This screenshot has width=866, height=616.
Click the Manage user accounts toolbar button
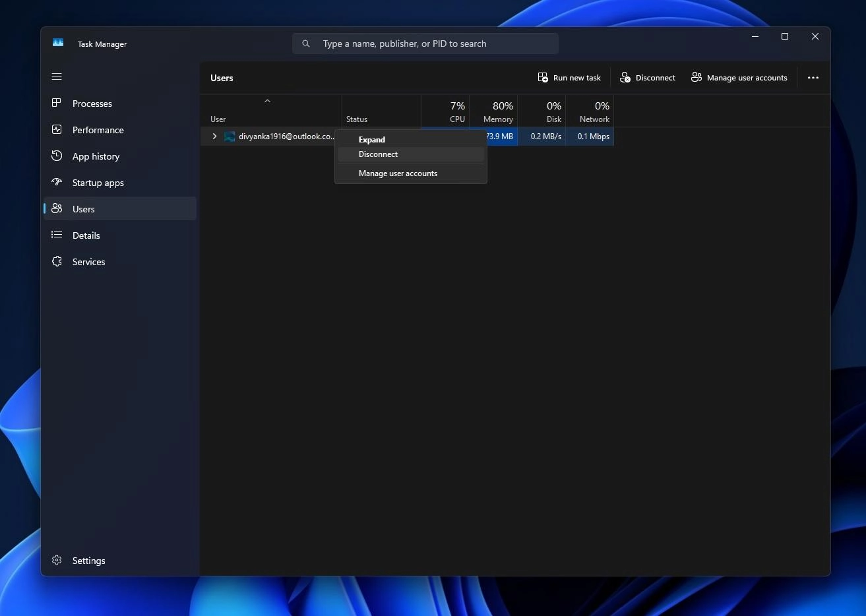[739, 77]
